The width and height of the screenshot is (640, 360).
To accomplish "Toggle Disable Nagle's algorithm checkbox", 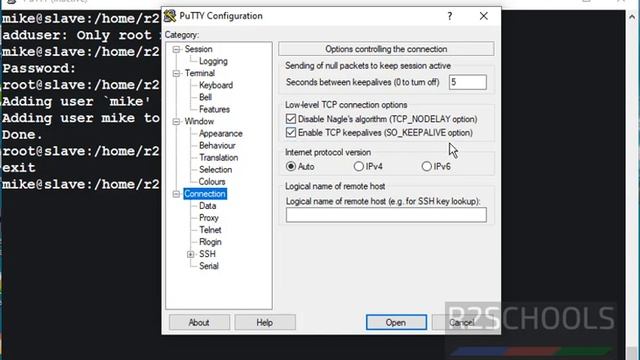I will [x=291, y=119].
